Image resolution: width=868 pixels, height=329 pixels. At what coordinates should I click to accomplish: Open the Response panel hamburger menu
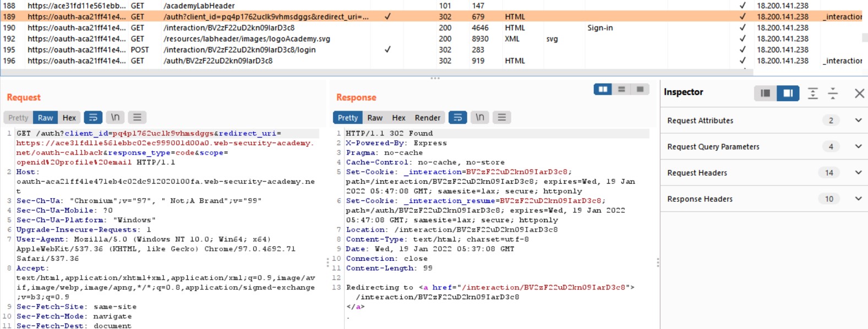[x=502, y=118]
